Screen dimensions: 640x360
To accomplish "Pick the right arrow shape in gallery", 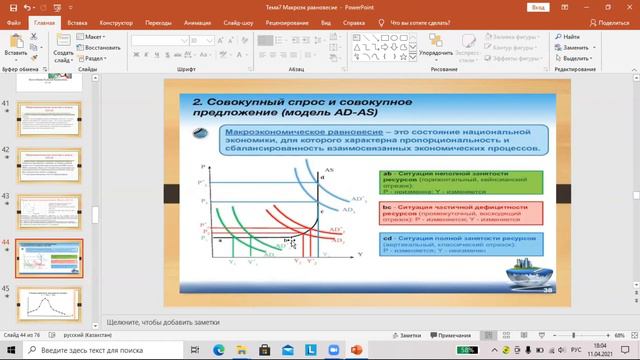I will pyautogui.click(x=384, y=47).
